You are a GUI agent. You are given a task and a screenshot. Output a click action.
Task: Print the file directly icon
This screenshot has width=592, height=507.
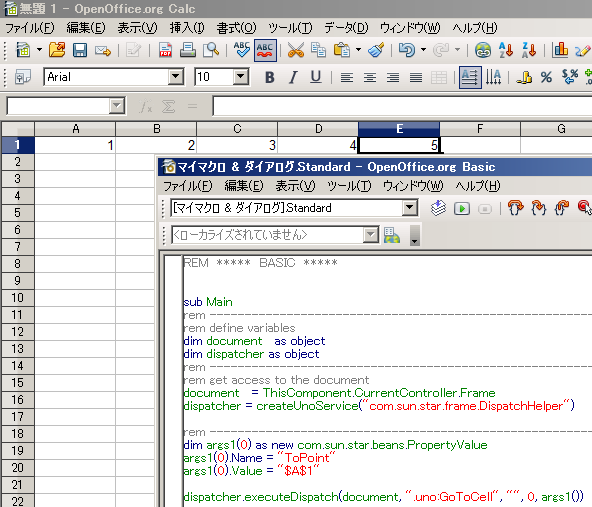[x=188, y=50]
